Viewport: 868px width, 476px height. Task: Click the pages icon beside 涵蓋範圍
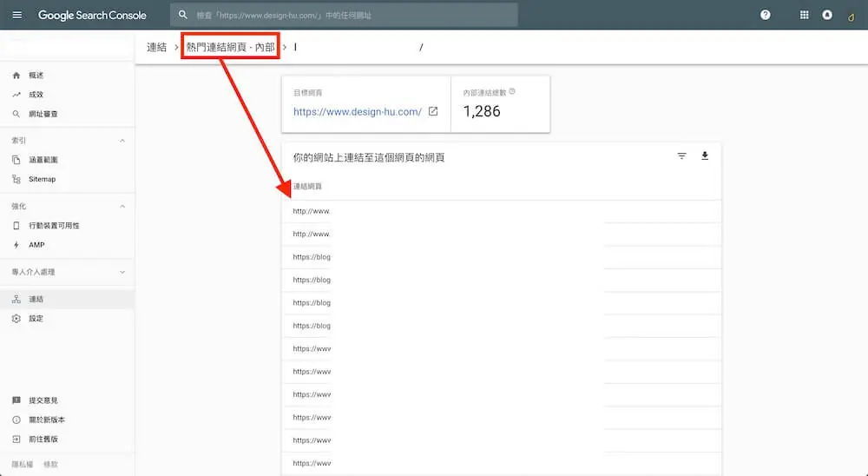pyautogui.click(x=16, y=160)
